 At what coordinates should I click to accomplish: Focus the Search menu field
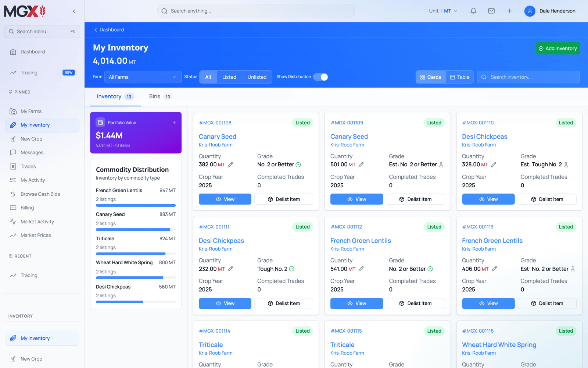pyautogui.click(x=42, y=31)
